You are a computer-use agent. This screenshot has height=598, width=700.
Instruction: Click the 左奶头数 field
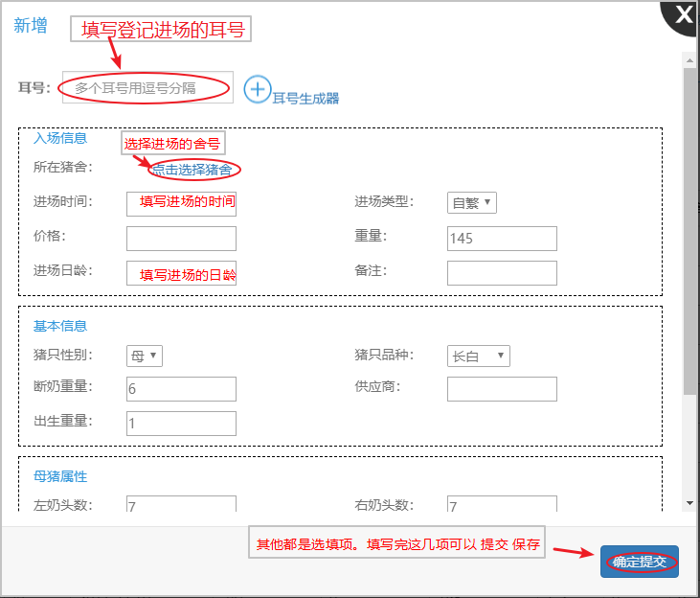coord(181,506)
